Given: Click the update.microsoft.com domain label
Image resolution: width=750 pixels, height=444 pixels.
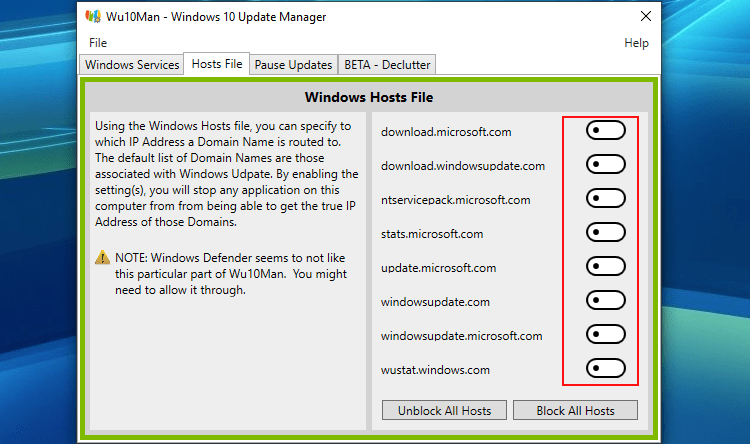Looking at the screenshot, I should pos(438,268).
